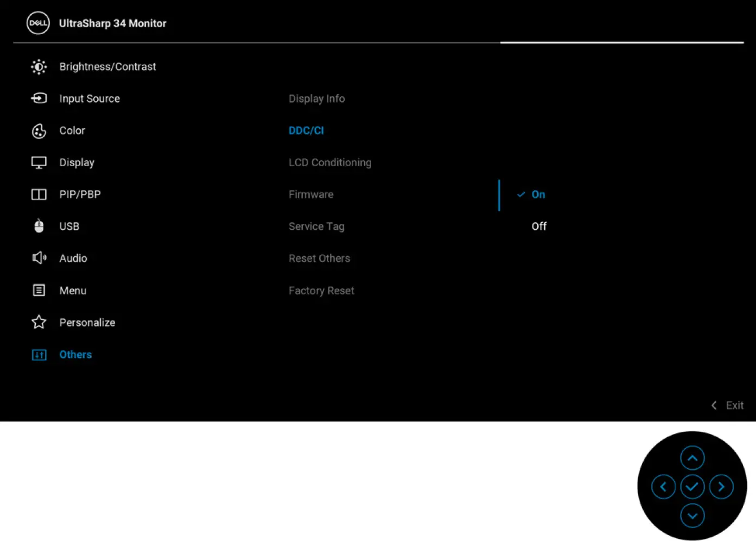Click the Input Source arrow icon
This screenshot has width=756, height=541.
click(x=39, y=98)
